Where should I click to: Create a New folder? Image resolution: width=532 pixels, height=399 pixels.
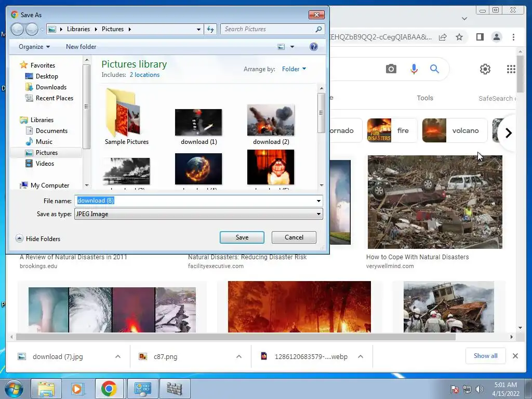pos(81,47)
